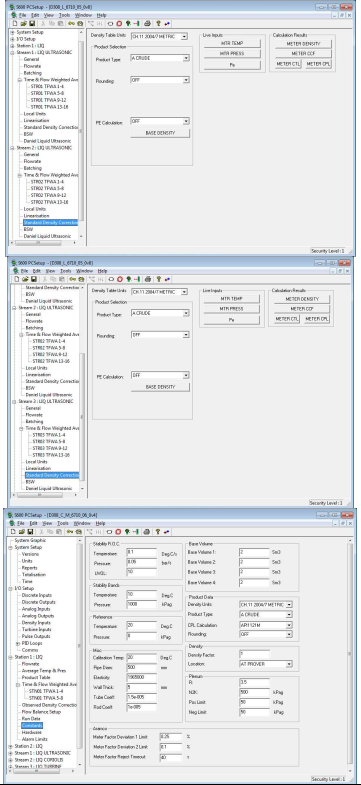The height and width of the screenshot is (785, 361).
Task: Click Save disk icon in D308_C_M window toolbar
Action: click(31, 531)
